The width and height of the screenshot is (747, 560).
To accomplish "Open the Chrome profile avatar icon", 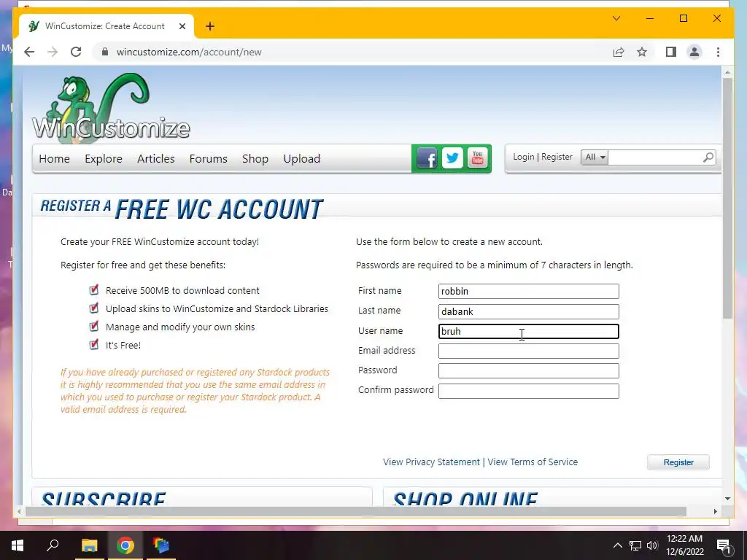I will coord(694,52).
